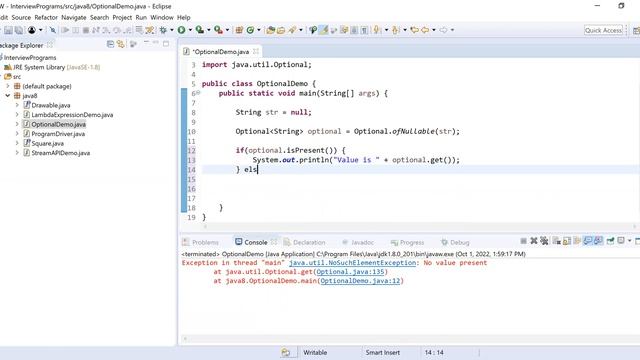Collapse All in Package Explorer
Viewport: 640px width, 360px height.
point(110,44)
